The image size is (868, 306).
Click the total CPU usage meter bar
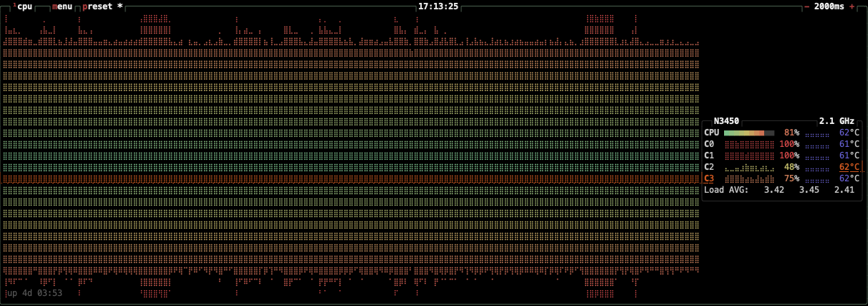pyautogui.click(x=749, y=133)
